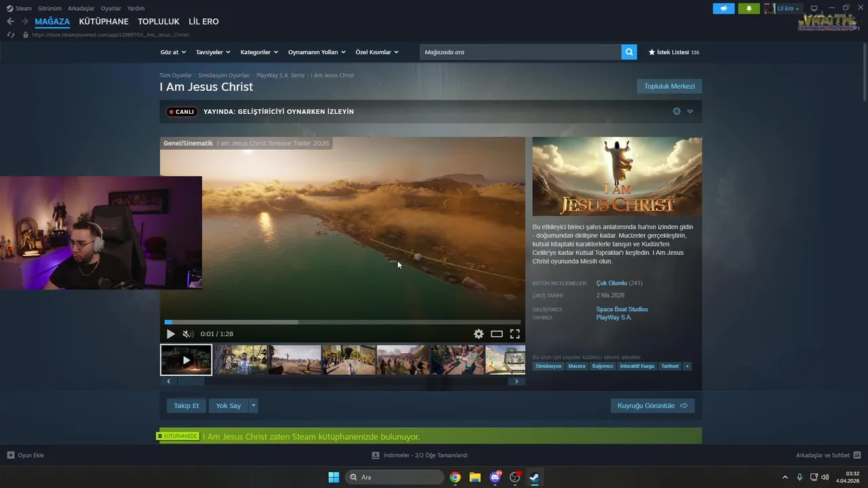Image resolution: width=868 pixels, height=488 pixels.
Task: Open the Oyunlar menu
Action: (x=111, y=8)
